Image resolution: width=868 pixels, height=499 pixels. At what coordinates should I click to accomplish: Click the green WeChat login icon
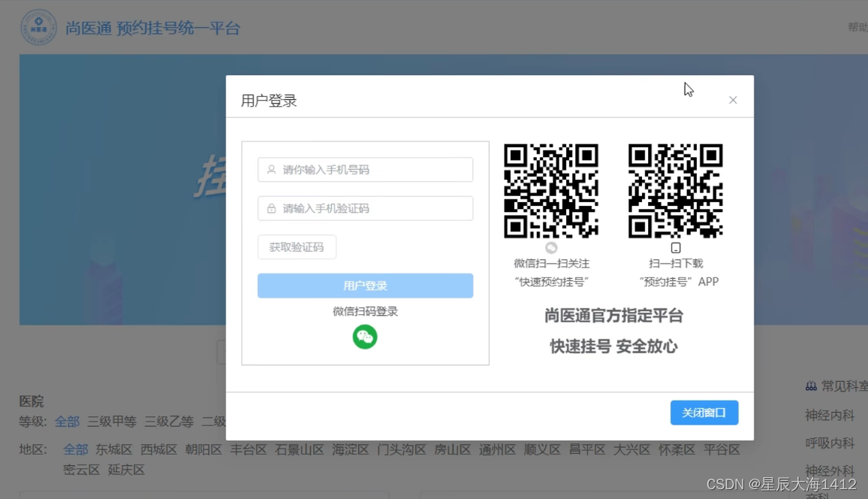tap(365, 337)
